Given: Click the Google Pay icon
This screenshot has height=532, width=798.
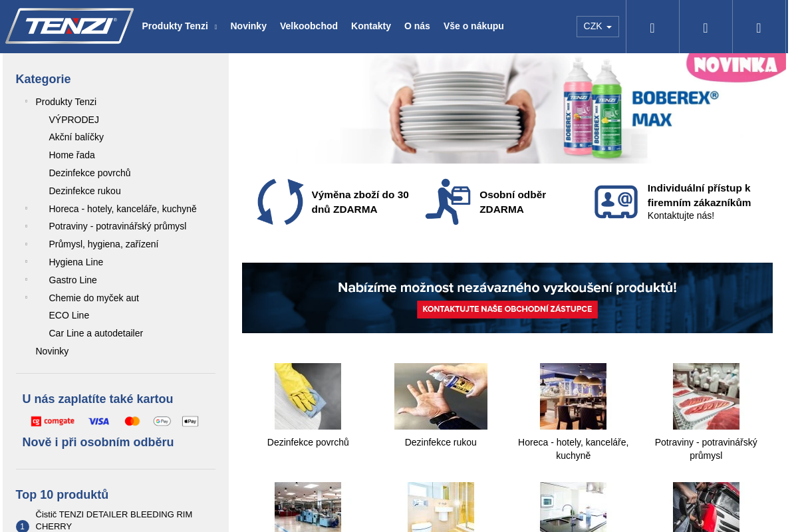Looking at the screenshot, I should tap(162, 421).
